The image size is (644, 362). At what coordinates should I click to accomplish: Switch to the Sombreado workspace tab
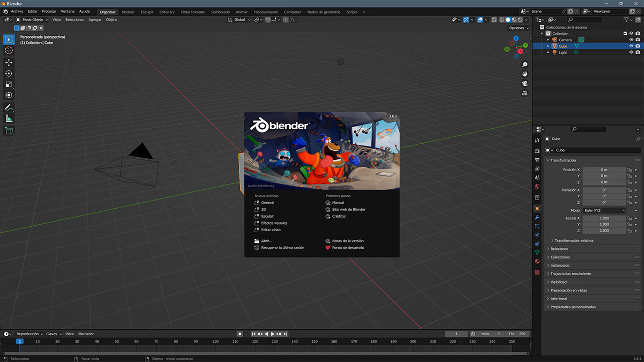(x=220, y=12)
